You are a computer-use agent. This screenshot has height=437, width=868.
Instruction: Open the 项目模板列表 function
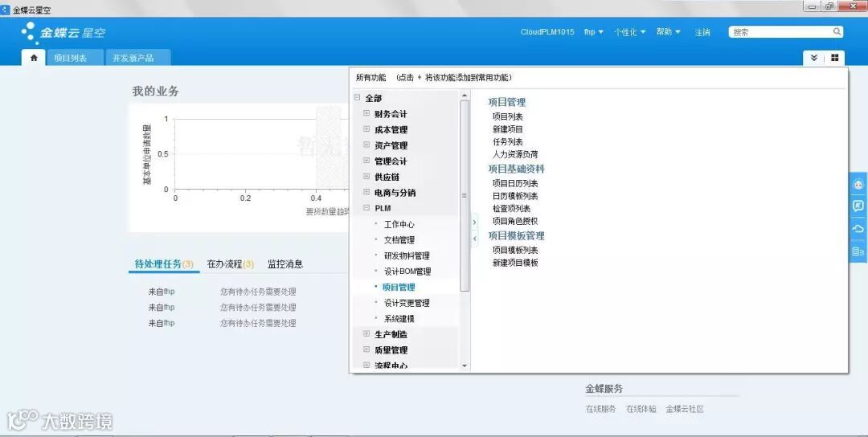coord(515,250)
